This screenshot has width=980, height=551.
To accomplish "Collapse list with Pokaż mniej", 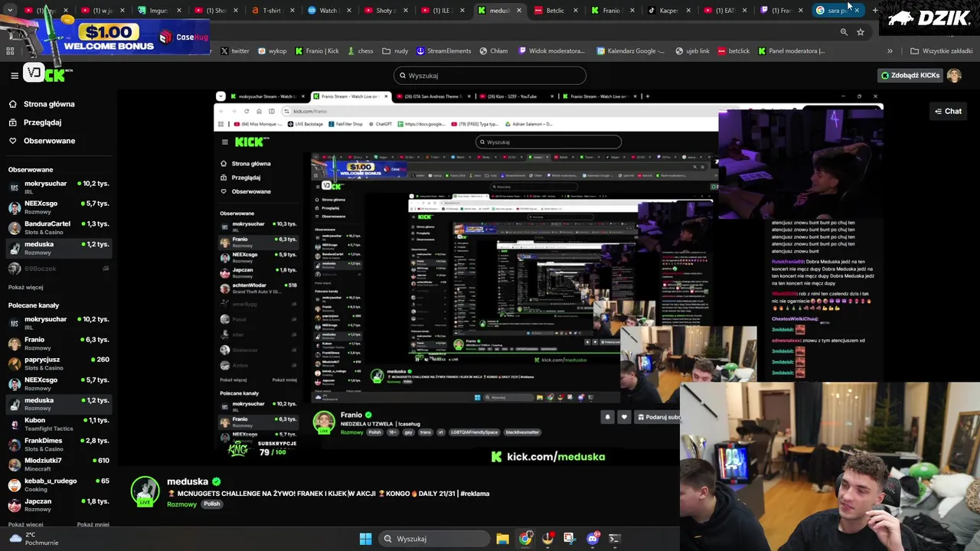I will [93, 524].
